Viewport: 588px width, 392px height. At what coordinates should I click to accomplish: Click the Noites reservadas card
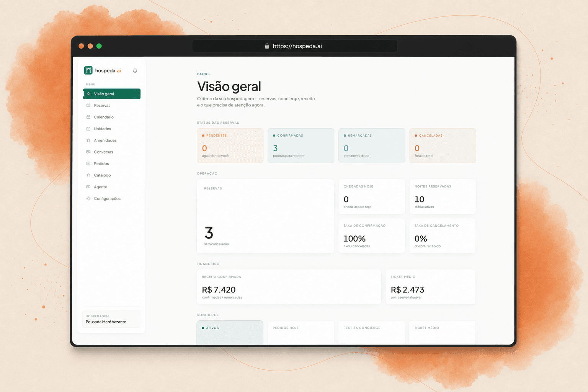click(443, 196)
